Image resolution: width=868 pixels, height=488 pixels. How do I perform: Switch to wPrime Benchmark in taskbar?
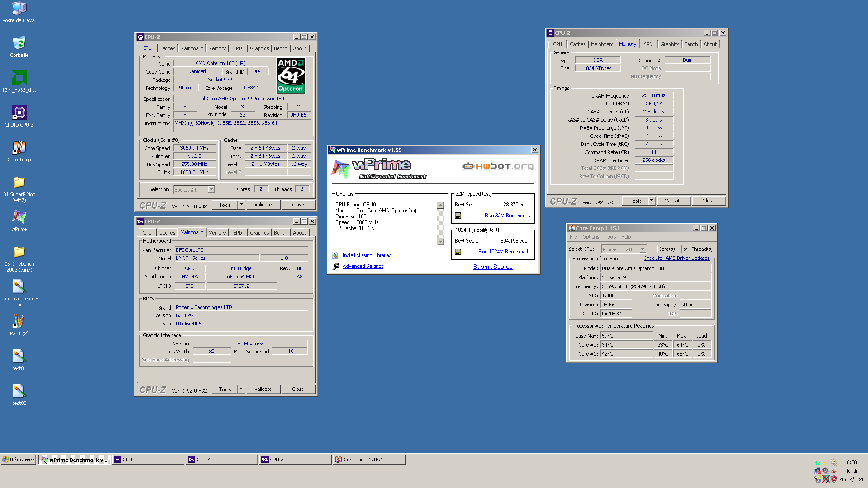pyautogui.click(x=75, y=460)
